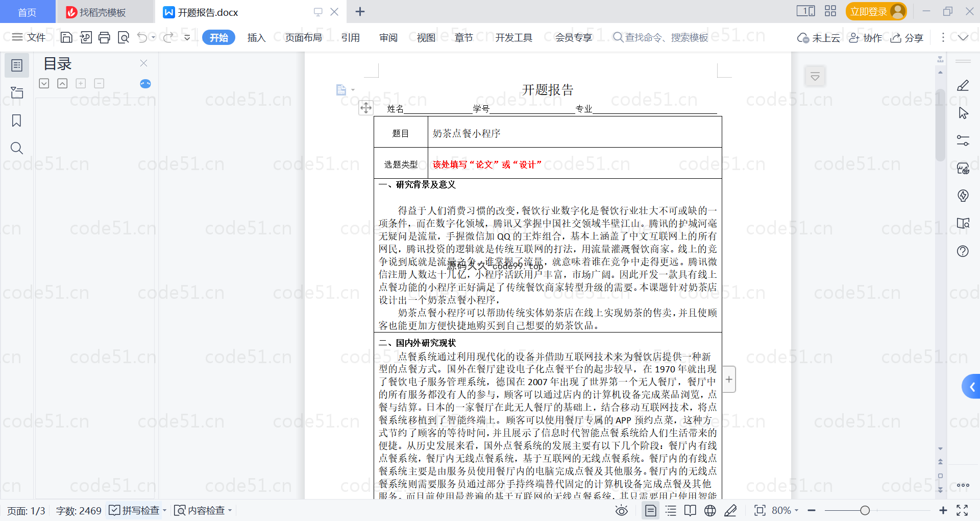Open the reading book icon on right sidebar
This screenshot has width=980, height=521.
click(963, 223)
